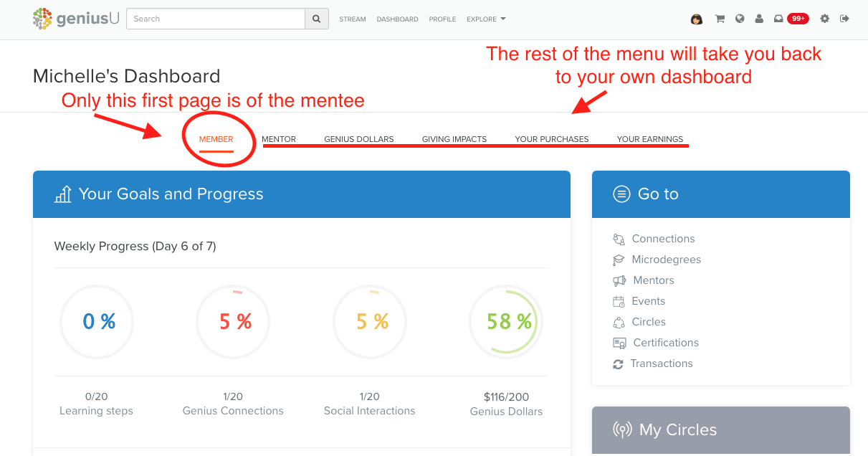Click the 99+ notifications badge
The width and height of the screenshot is (868, 456).
coord(798,19)
